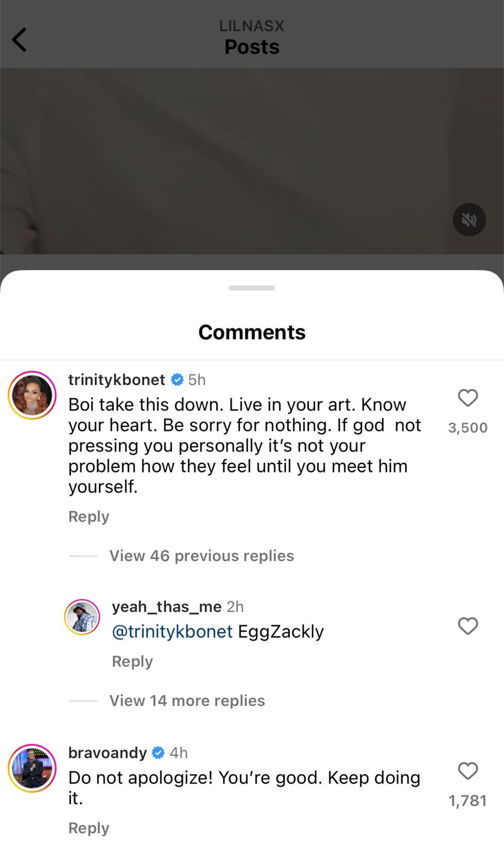Viewport: 504px width, 850px height.
Task: Open the @trinitykbonet mention link
Action: tap(172, 631)
